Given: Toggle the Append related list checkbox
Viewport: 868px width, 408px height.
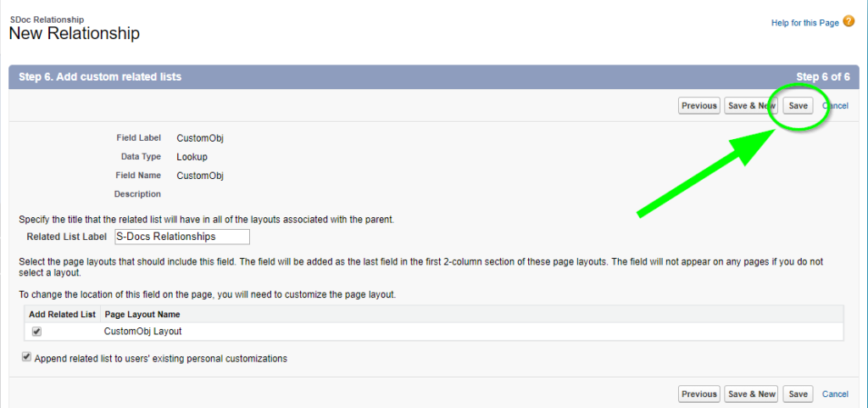Looking at the screenshot, I should point(27,358).
